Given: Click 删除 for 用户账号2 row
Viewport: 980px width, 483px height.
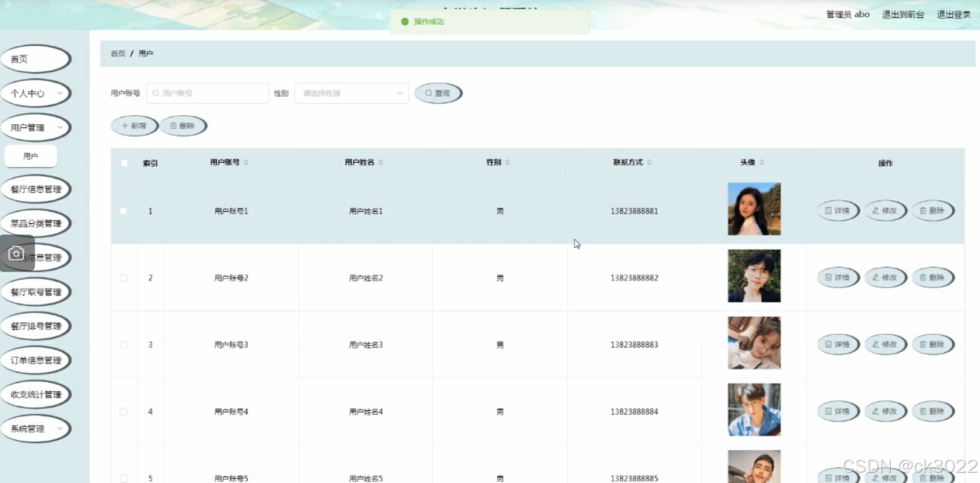Looking at the screenshot, I should [x=932, y=278].
